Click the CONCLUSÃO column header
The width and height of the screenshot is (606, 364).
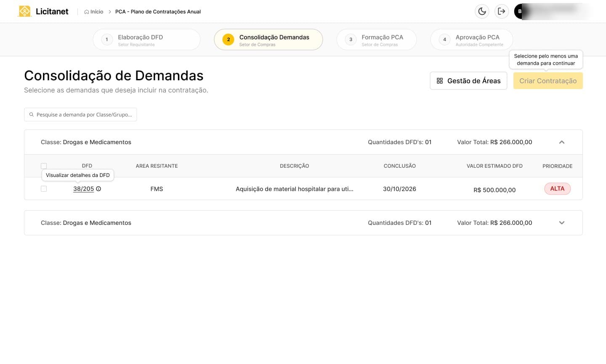[399, 166]
